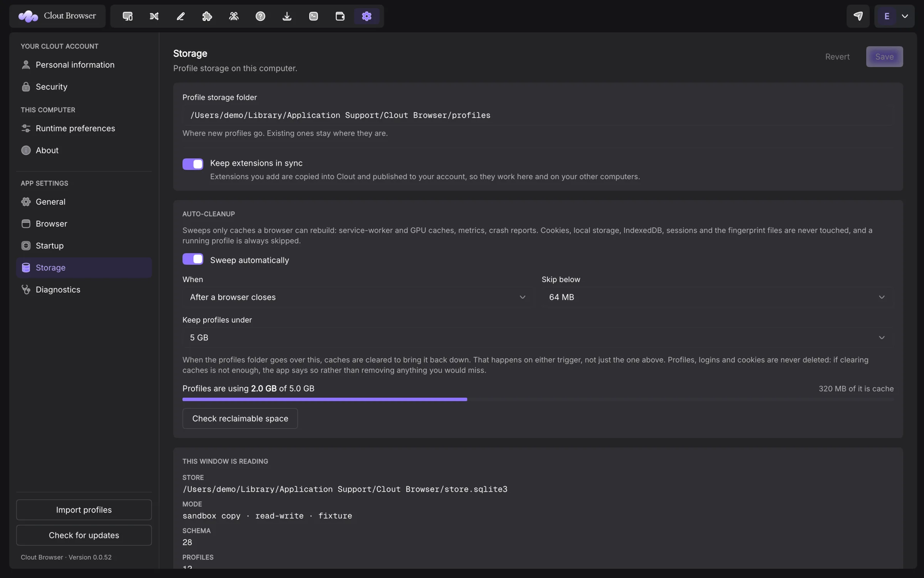Click the Storage page heading
The height and width of the screenshot is (578, 924).
tap(190, 54)
